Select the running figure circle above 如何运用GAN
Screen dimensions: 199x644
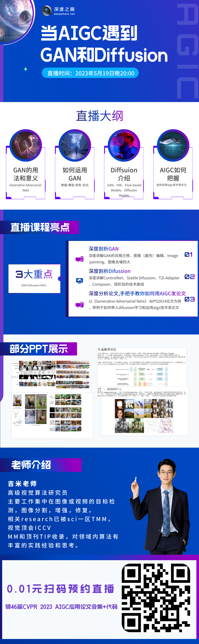[x=75, y=145]
